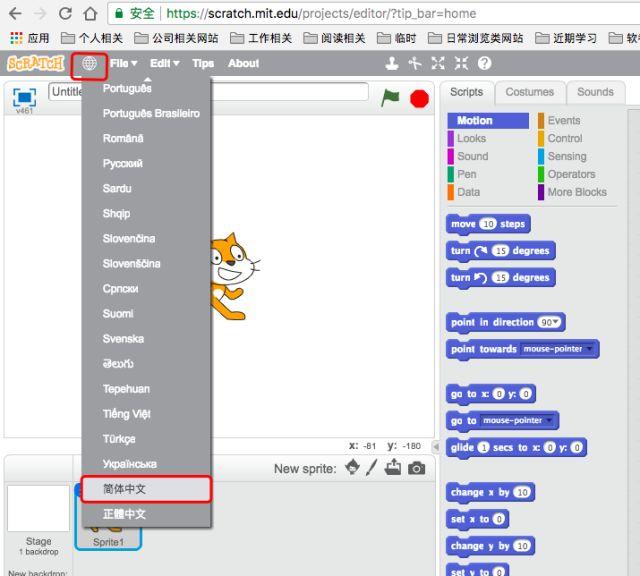Switch to the Costumes tab
This screenshot has width=640, height=576.
[x=529, y=92]
